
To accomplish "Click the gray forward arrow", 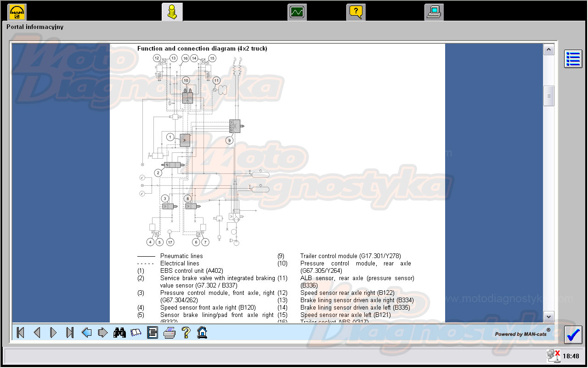I will pos(103,332).
